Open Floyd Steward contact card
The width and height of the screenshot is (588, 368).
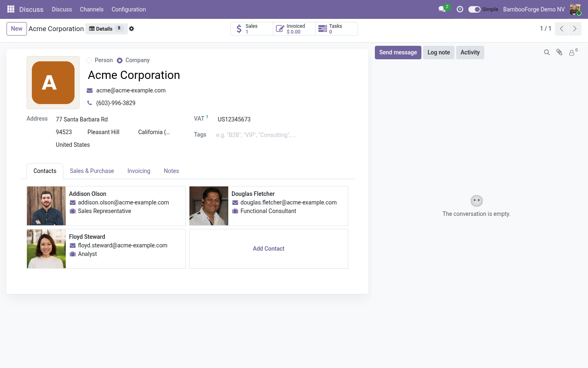click(x=106, y=249)
